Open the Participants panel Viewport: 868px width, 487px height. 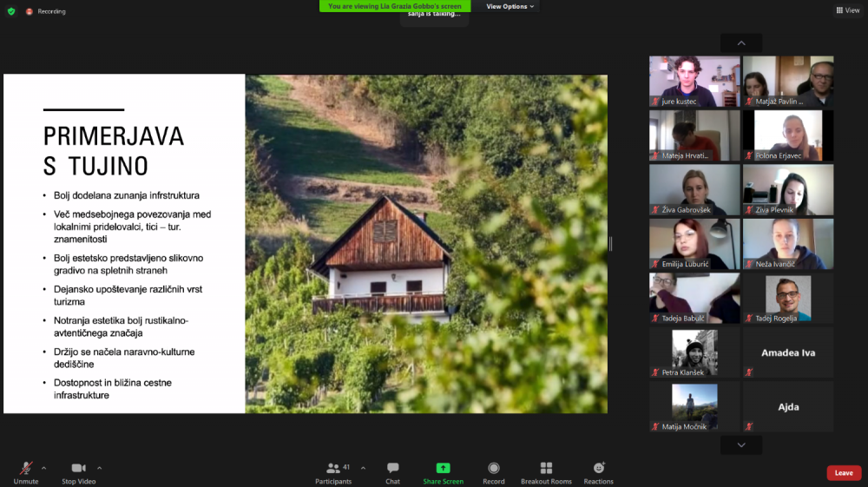tap(333, 469)
